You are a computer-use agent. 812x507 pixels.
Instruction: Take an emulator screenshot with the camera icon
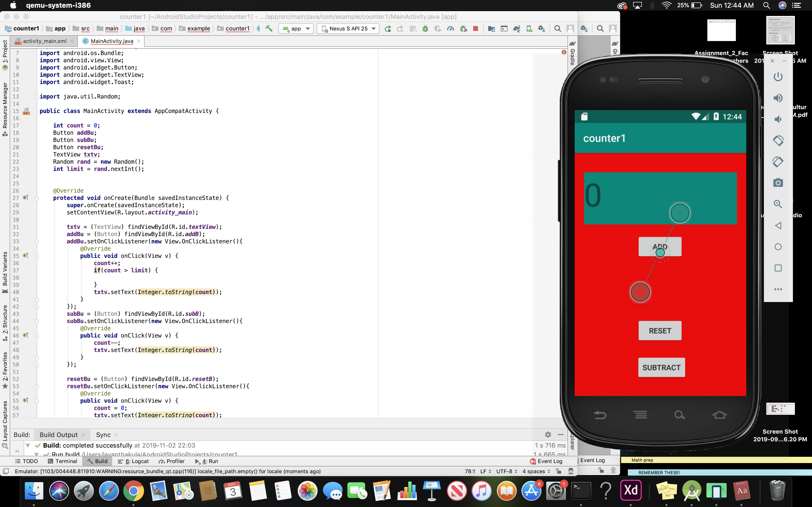[778, 183]
